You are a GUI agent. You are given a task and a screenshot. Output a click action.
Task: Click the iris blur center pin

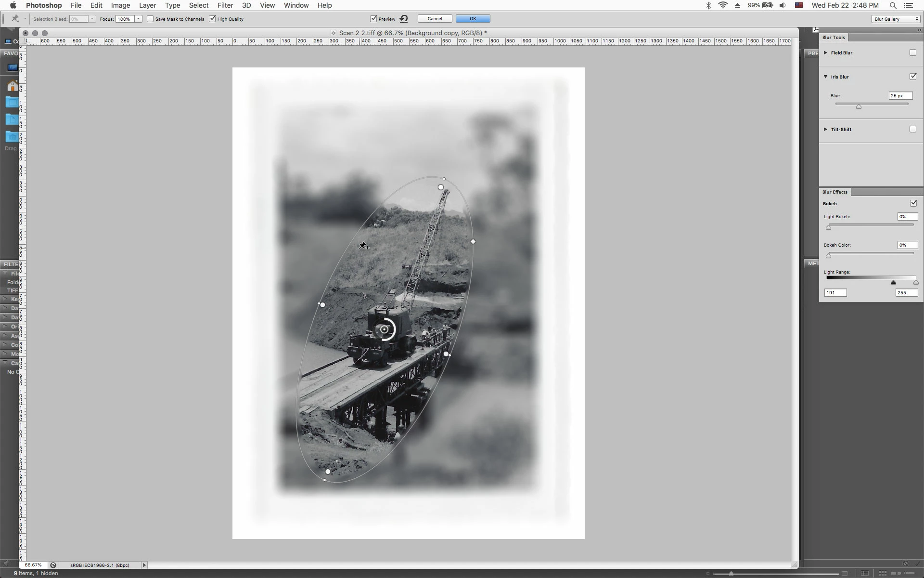click(x=384, y=329)
